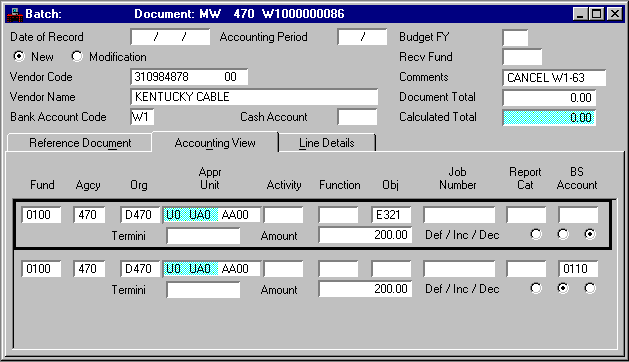Open the Line Details tab

(x=327, y=143)
